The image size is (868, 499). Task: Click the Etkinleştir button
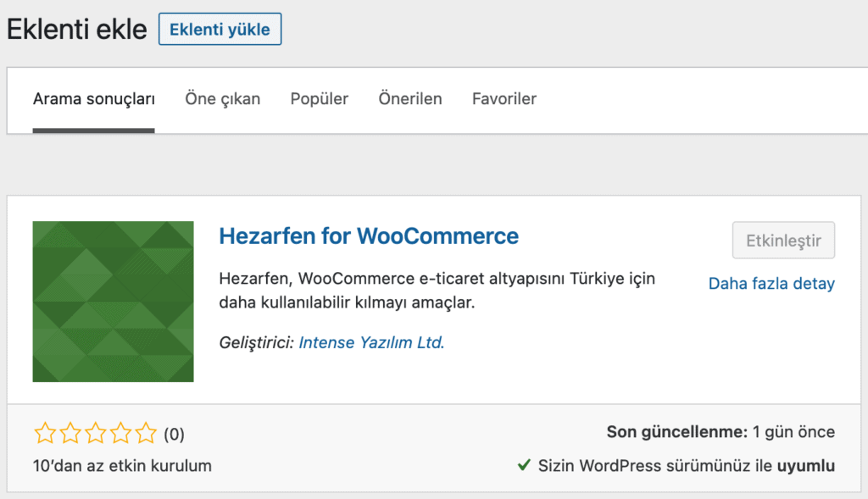pyautogui.click(x=783, y=240)
